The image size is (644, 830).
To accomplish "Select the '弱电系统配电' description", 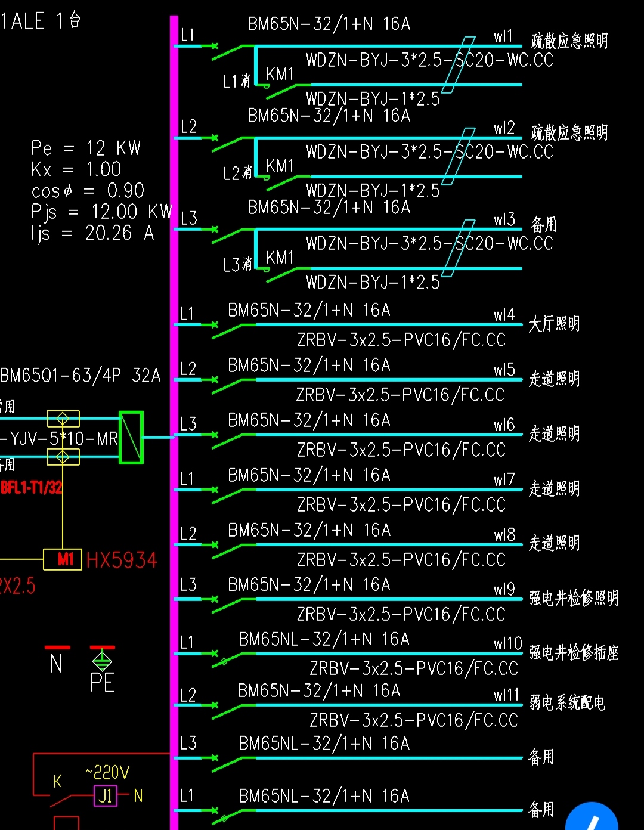I will click(567, 703).
